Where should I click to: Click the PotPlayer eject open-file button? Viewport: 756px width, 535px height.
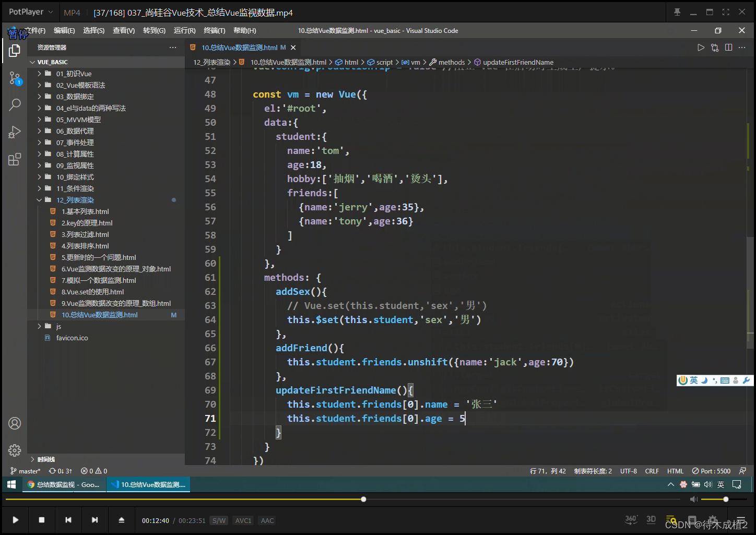tap(121, 520)
